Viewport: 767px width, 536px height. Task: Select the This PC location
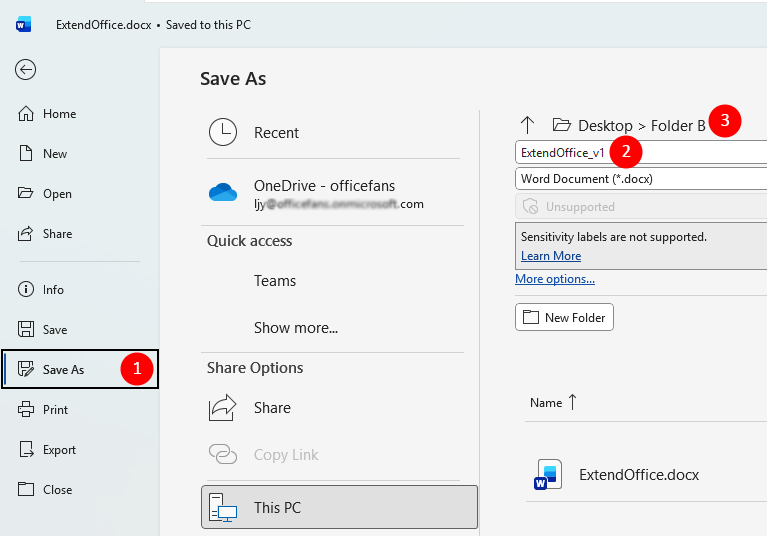point(339,507)
